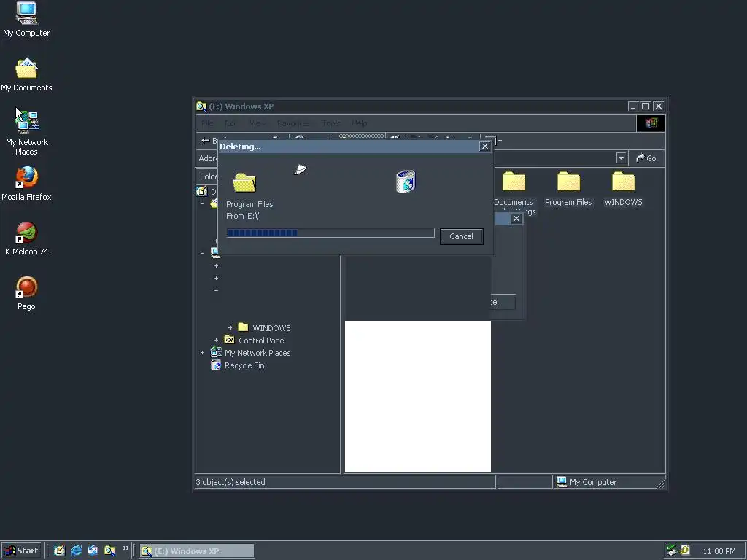Open the Tools menu
747x560 pixels.
tap(330, 123)
